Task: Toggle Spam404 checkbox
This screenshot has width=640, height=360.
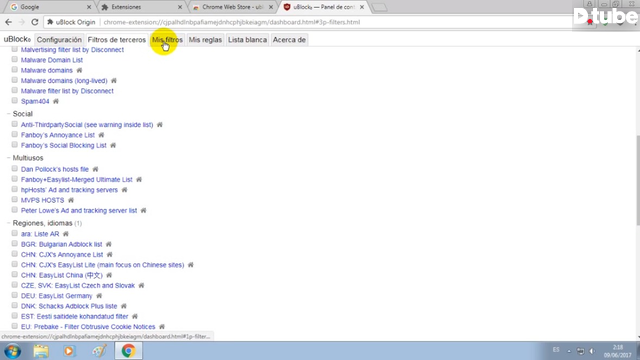Action: point(15,101)
